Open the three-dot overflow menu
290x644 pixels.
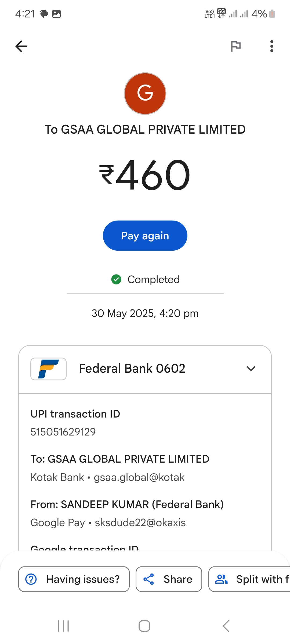tap(272, 46)
